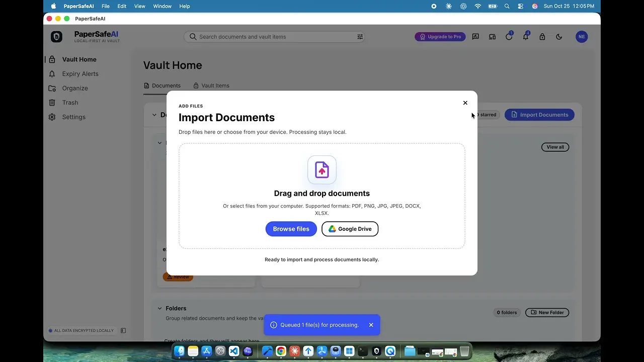Close the Import Documents dialog
Image resolution: width=644 pixels, height=362 pixels.
[x=465, y=103]
